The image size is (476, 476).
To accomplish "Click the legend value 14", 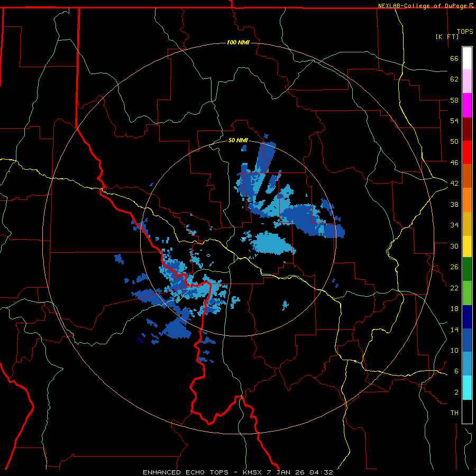I will pyautogui.click(x=454, y=329).
